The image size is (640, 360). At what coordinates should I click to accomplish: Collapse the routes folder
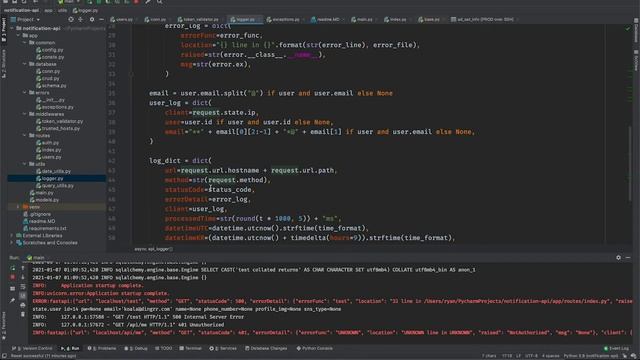pyautogui.click(x=24, y=136)
